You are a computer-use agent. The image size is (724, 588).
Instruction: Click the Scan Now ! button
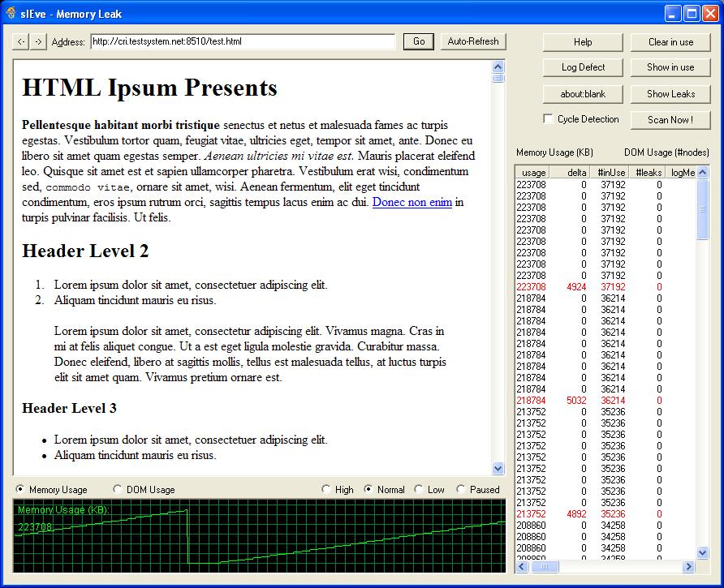tap(670, 120)
